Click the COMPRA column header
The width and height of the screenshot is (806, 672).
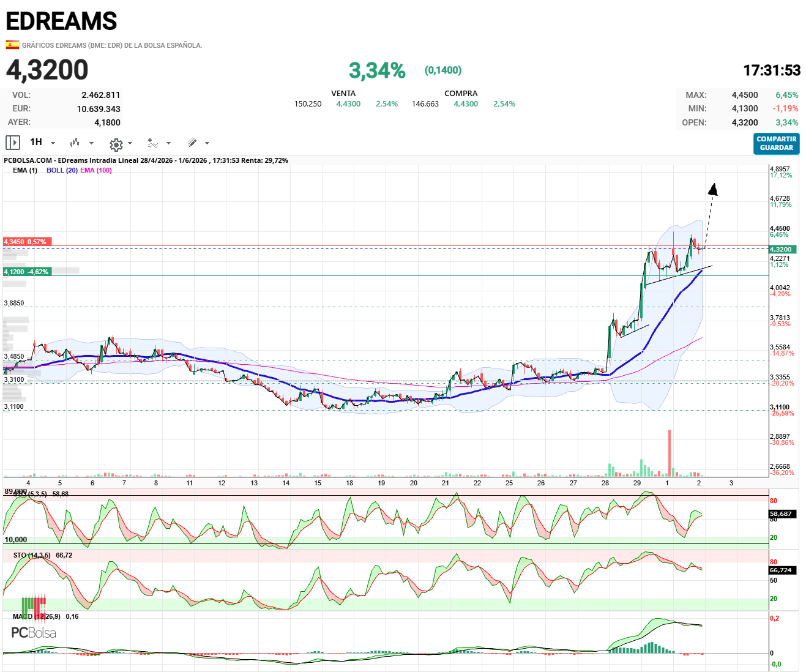coord(461,94)
